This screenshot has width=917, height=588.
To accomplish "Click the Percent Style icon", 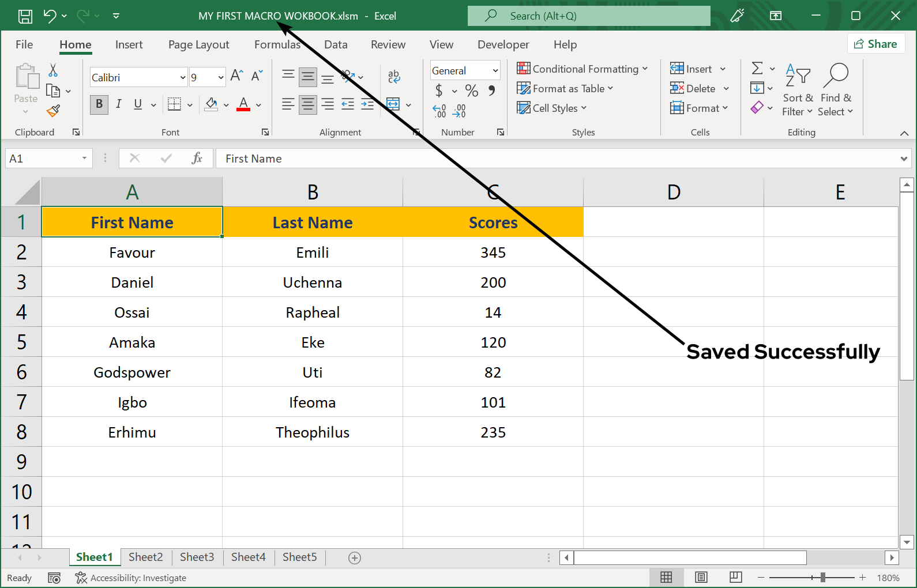I will (472, 91).
